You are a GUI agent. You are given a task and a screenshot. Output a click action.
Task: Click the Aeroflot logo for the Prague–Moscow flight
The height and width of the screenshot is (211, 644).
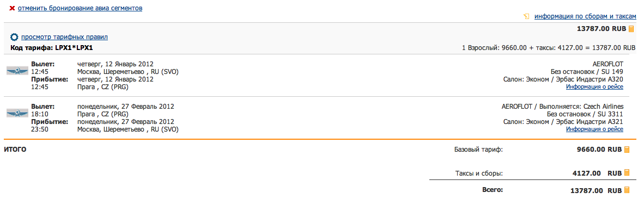(17, 114)
